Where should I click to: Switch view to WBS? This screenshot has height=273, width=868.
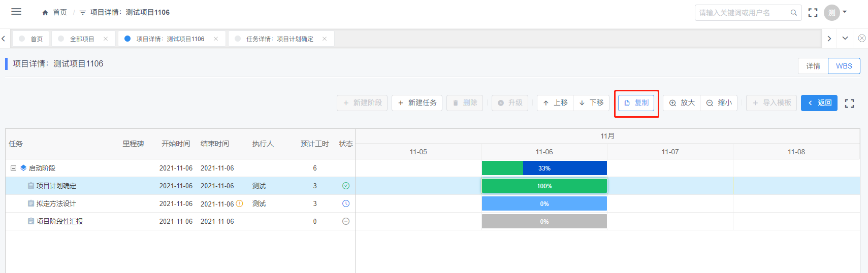click(x=844, y=66)
